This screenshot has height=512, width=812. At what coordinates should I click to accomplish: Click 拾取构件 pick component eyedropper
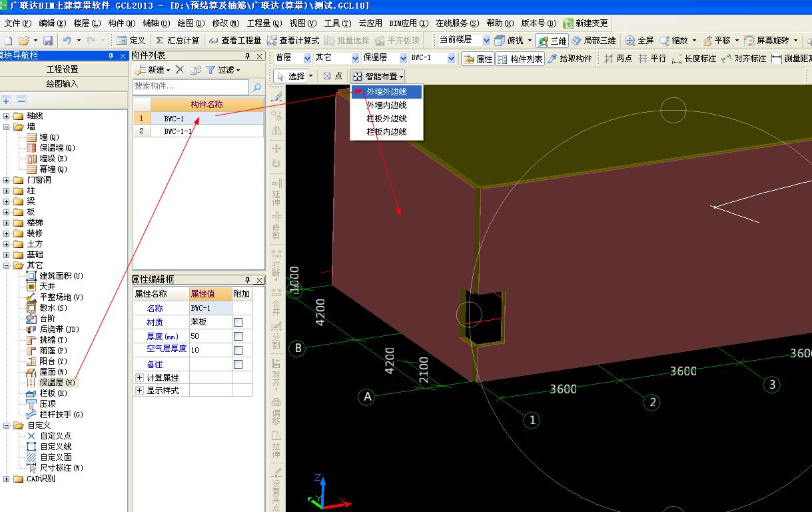[570, 59]
